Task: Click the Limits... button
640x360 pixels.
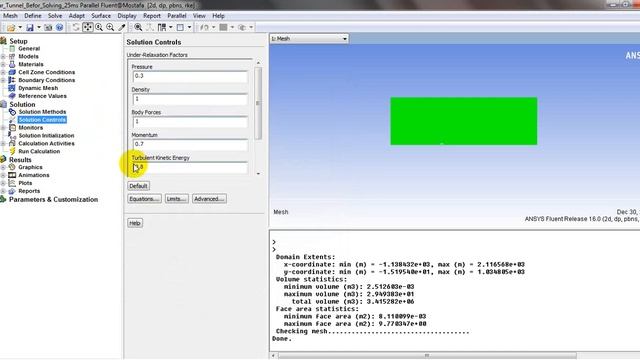Action: coord(176,199)
